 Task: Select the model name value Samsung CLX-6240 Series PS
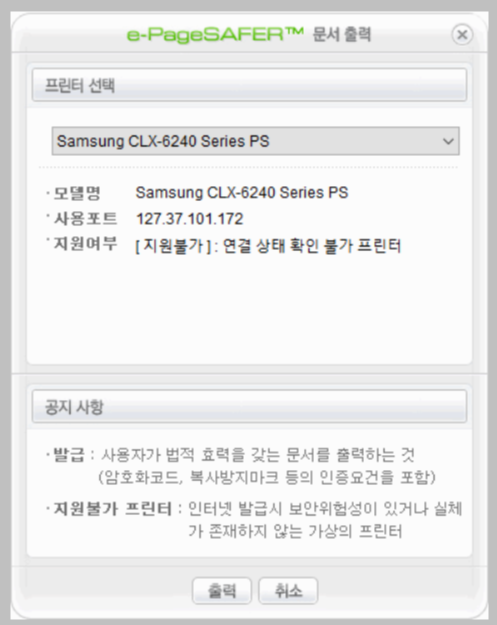(242, 193)
